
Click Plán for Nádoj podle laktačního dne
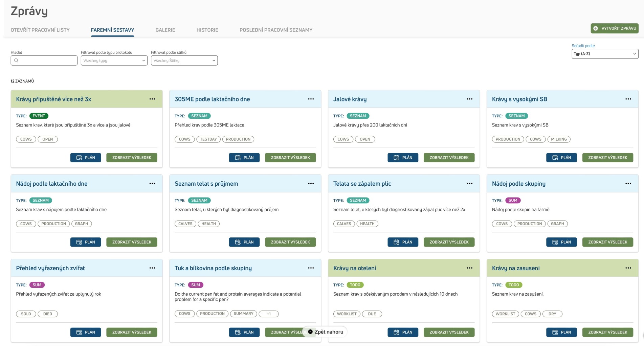tap(86, 242)
